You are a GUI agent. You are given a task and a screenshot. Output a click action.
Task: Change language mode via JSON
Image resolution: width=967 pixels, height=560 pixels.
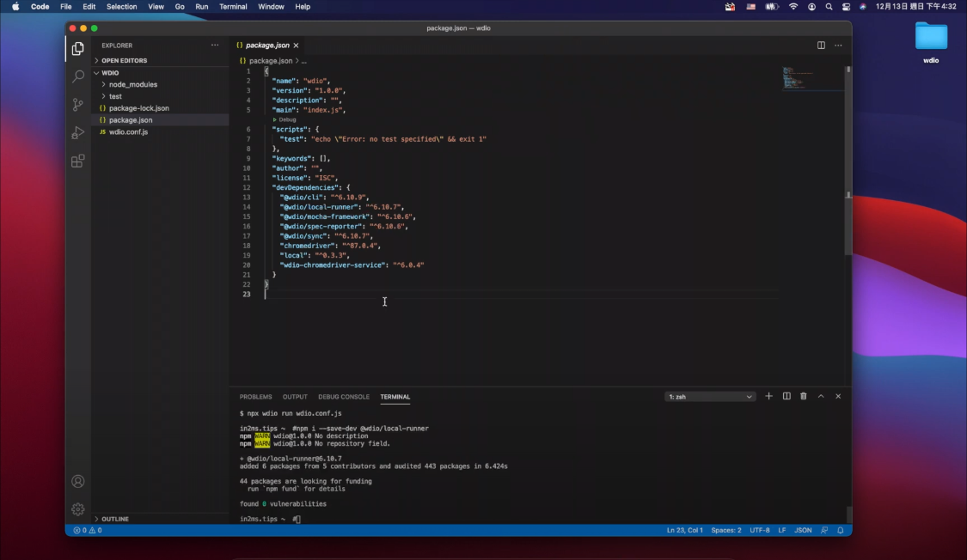point(803,530)
